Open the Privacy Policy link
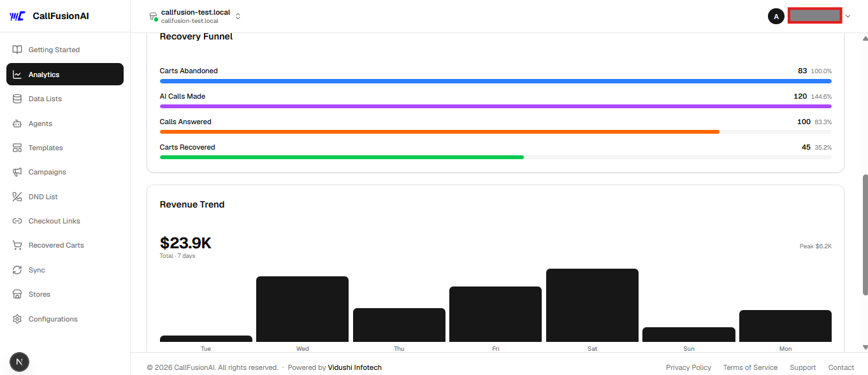Viewport: 868px width, 375px height. coord(688,367)
